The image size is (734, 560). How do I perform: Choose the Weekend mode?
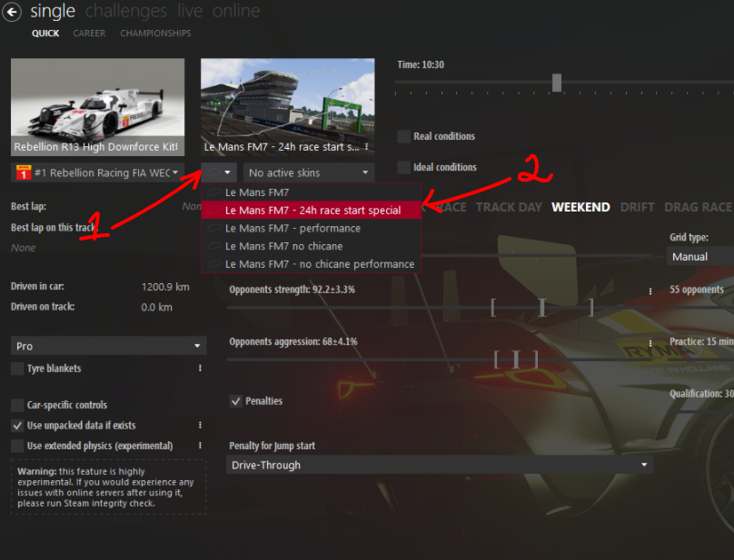pyautogui.click(x=580, y=207)
